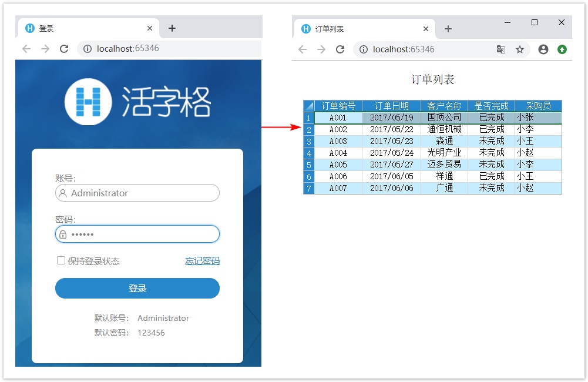Click customer cell 森通
This screenshot has width=588, height=382.
tap(444, 142)
